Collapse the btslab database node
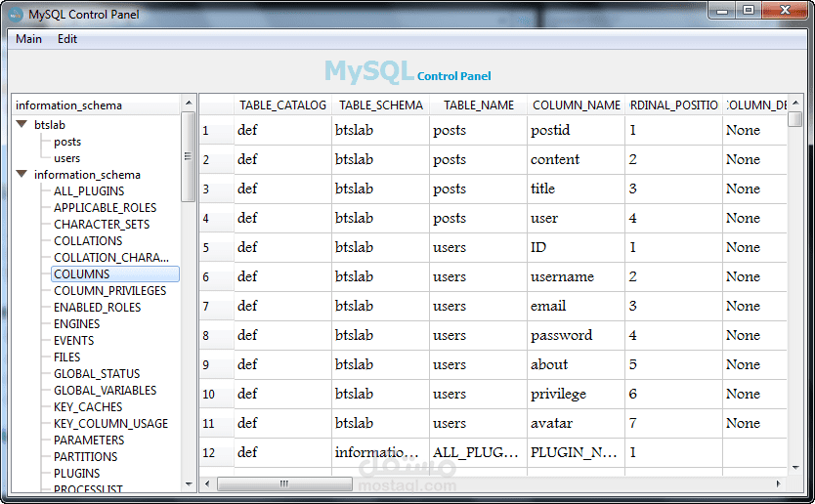Image resolution: width=815 pixels, height=504 pixels. click(x=21, y=124)
